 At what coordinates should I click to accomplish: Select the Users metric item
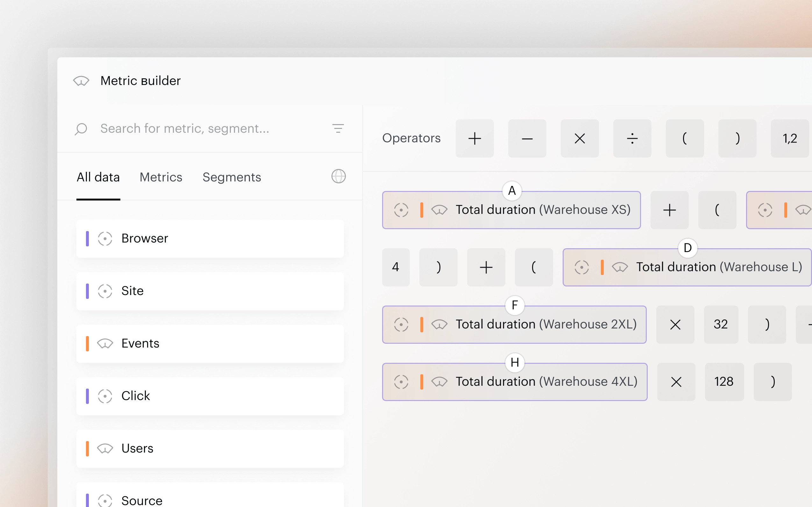point(210,449)
